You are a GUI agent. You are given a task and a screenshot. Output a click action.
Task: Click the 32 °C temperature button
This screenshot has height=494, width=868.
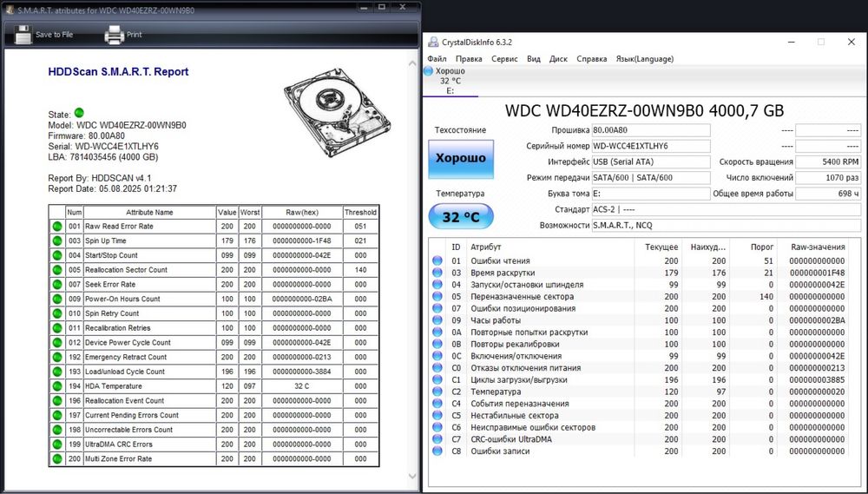click(461, 216)
